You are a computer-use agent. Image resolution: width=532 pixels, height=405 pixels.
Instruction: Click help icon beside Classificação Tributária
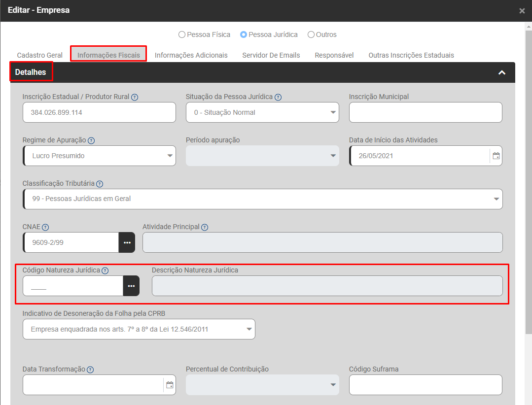click(x=100, y=184)
